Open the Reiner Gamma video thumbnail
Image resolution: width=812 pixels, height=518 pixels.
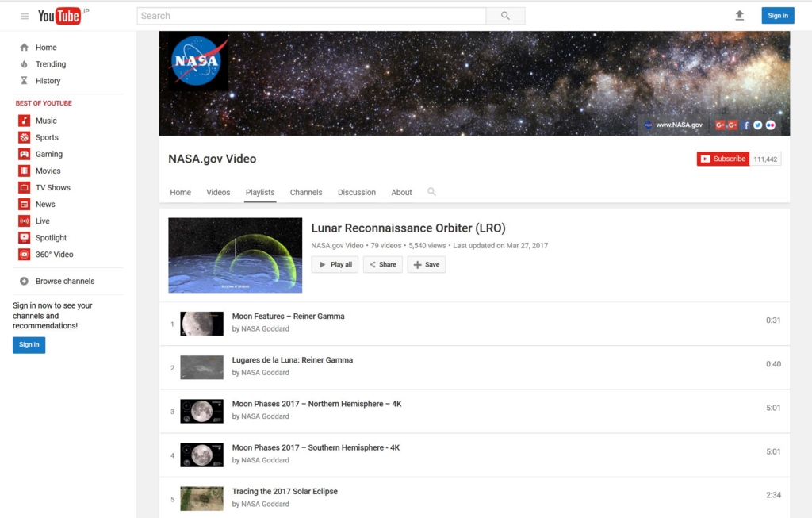coord(202,324)
